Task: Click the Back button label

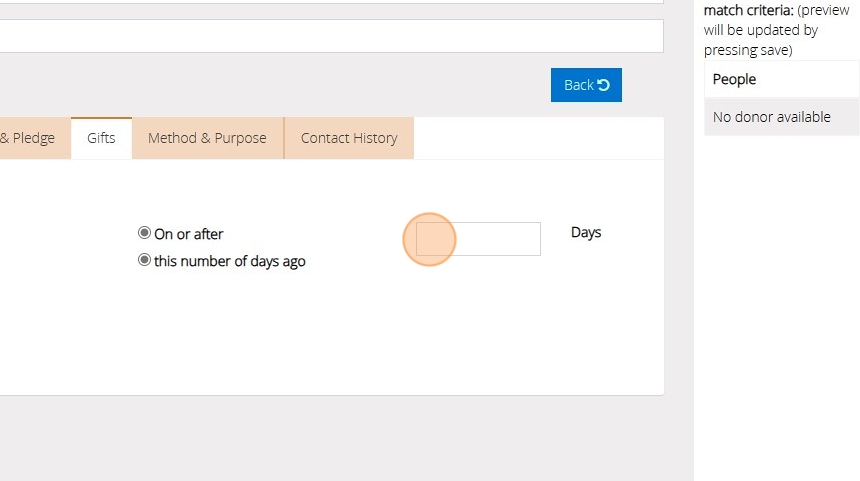Action: [x=578, y=85]
